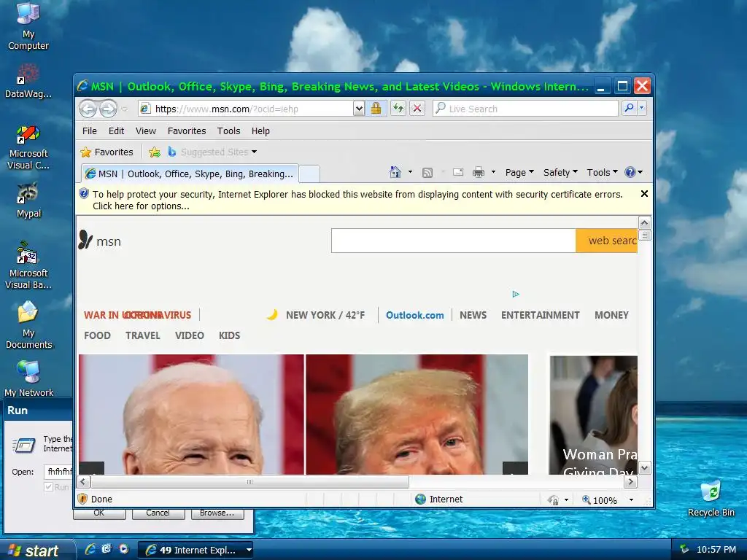Open the MONEY section link

tap(612, 315)
